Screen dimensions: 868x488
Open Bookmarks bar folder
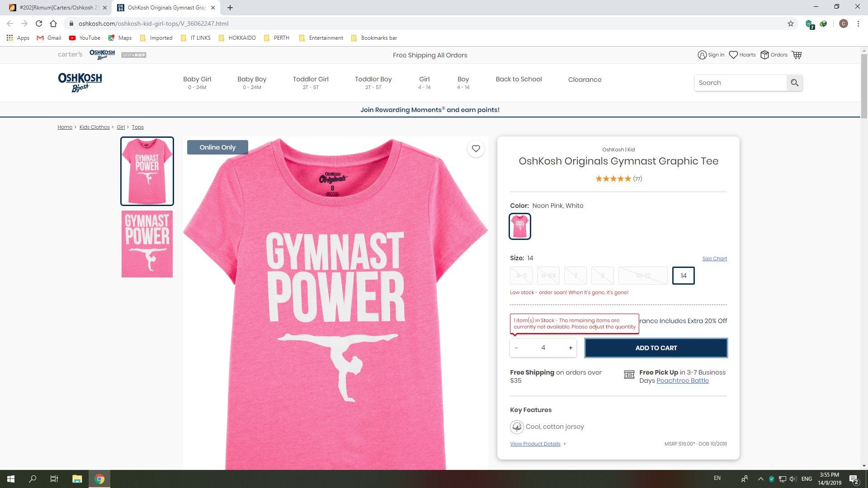click(374, 38)
